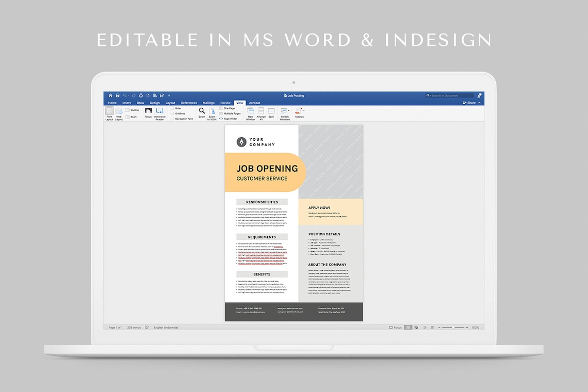This screenshot has width=588, height=392.
Task: Open the Mailings tab
Action: pos(208,103)
